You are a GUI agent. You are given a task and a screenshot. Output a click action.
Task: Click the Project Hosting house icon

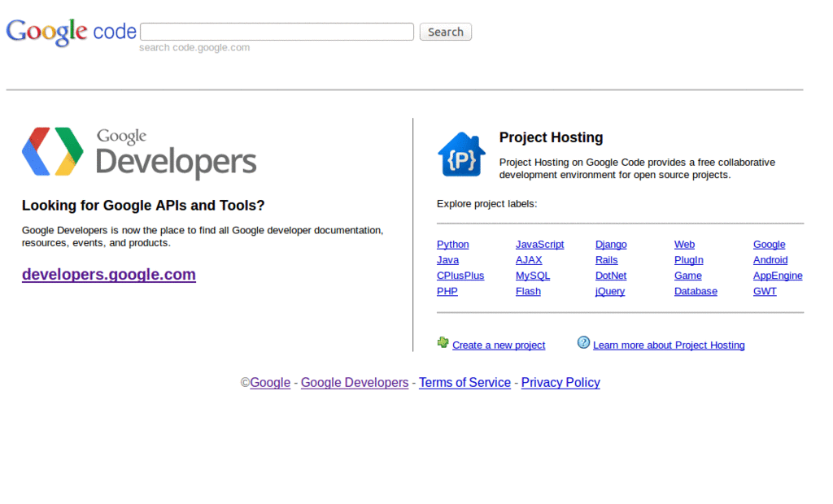[x=462, y=154]
